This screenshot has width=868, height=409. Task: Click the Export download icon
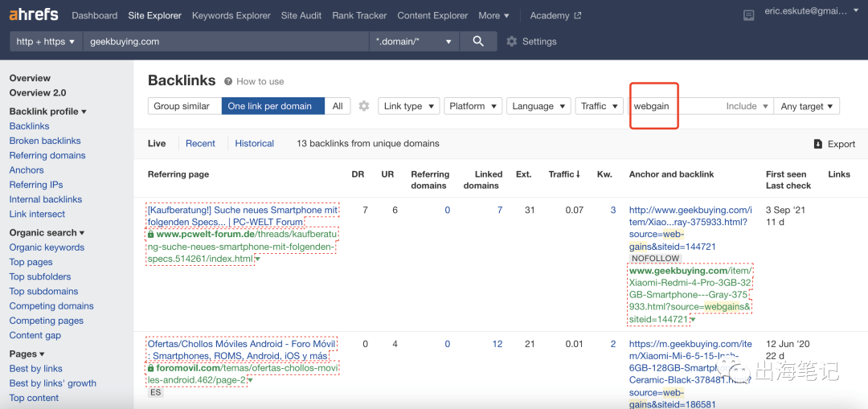[818, 144]
